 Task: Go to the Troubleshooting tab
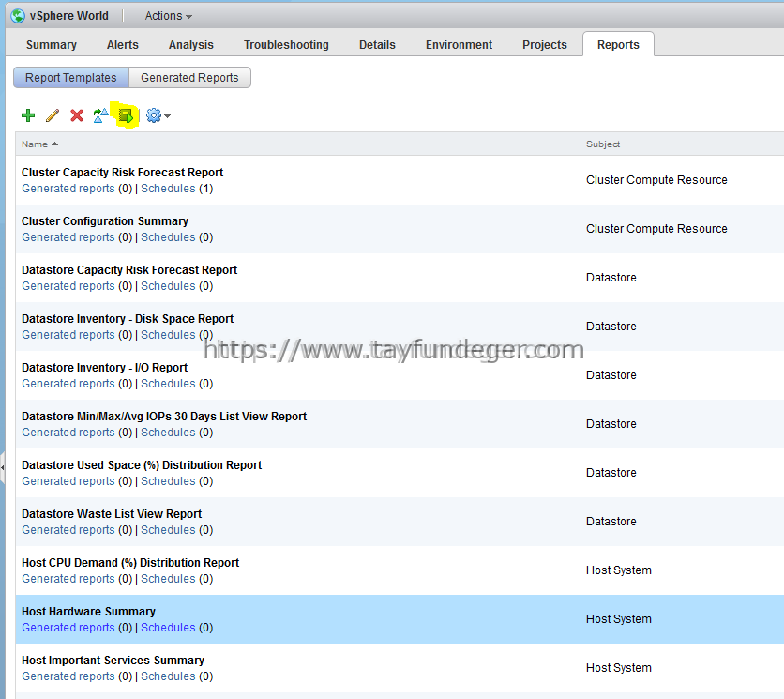coord(286,44)
